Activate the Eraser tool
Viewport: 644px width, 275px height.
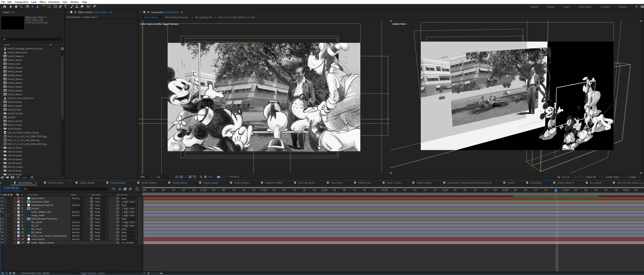click(x=82, y=7)
